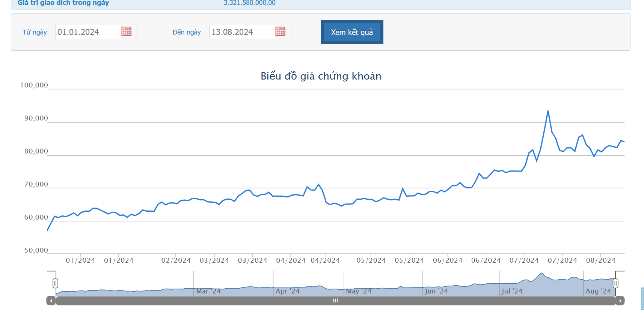Click the scrollbar thumb grip below the navigator

click(335, 301)
